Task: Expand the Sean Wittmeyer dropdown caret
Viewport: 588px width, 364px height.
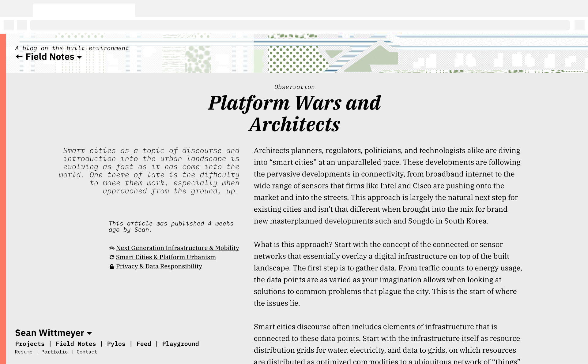Action: point(89,333)
